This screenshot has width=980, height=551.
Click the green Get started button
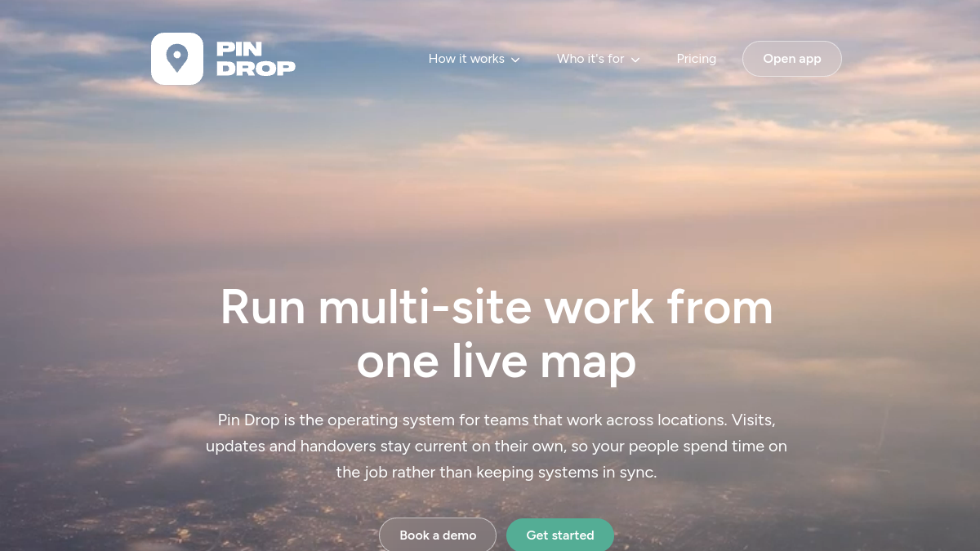click(x=560, y=535)
